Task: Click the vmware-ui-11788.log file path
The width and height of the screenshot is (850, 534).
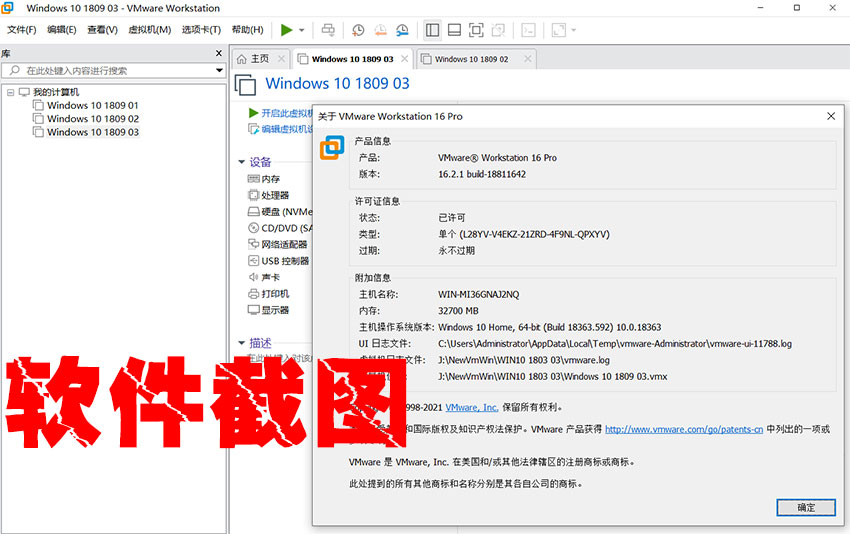Action: pos(615,344)
